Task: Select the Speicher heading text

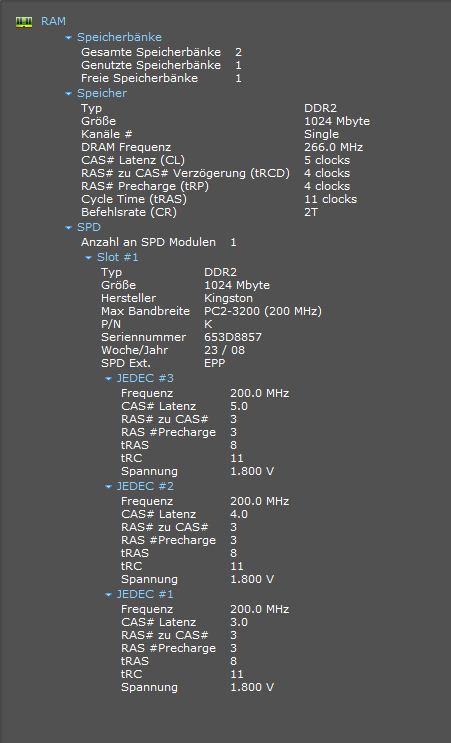Action: (x=102, y=93)
